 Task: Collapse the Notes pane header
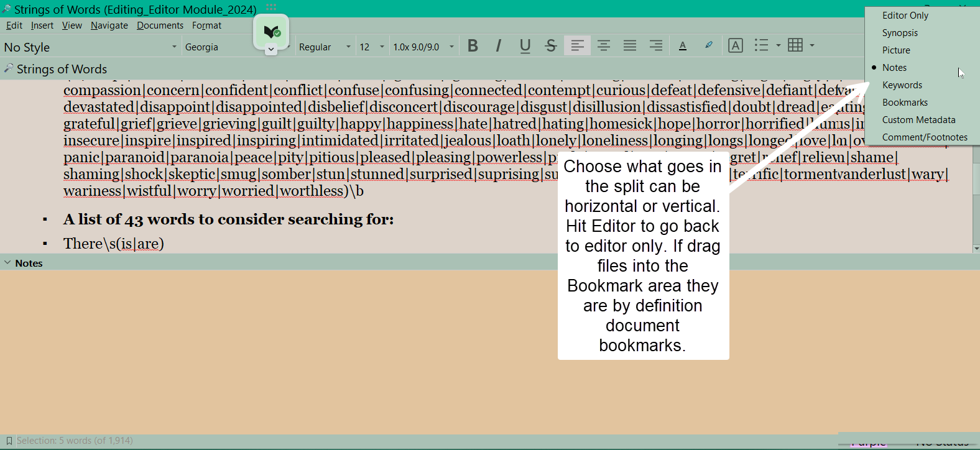7,263
